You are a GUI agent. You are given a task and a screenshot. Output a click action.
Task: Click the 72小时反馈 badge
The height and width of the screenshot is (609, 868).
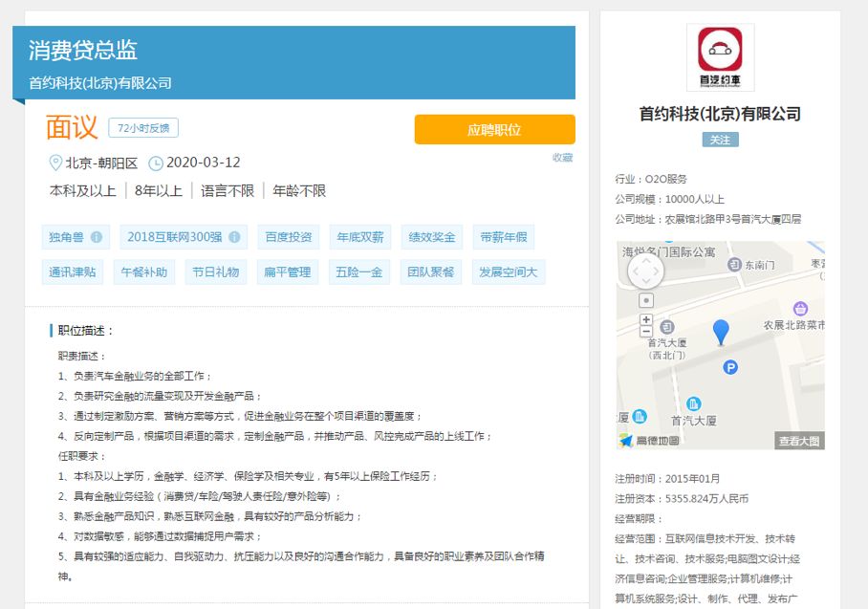[142, 127]
